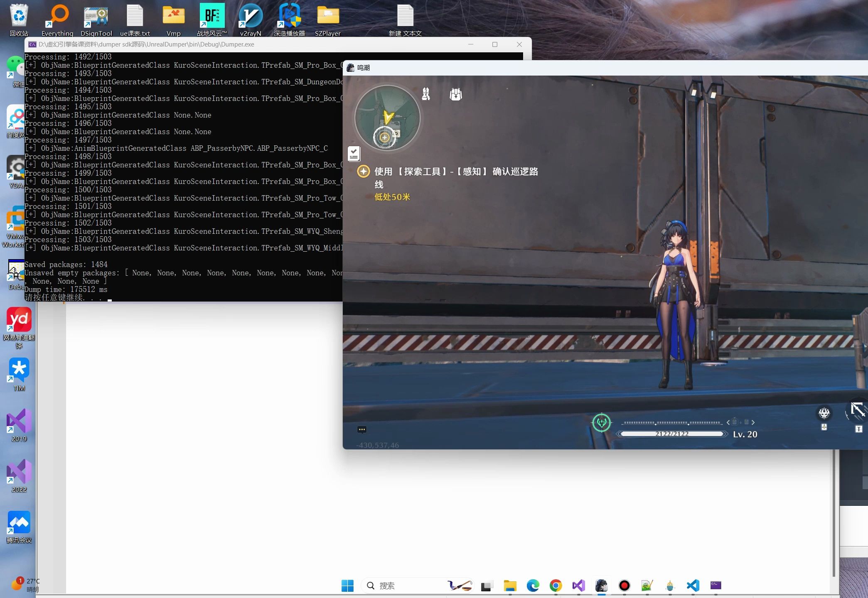Image resolution: width=868 pixels, height=598 pixels.
Task: Click the segmented stamina energy bar
Action: tap(671, 423)
